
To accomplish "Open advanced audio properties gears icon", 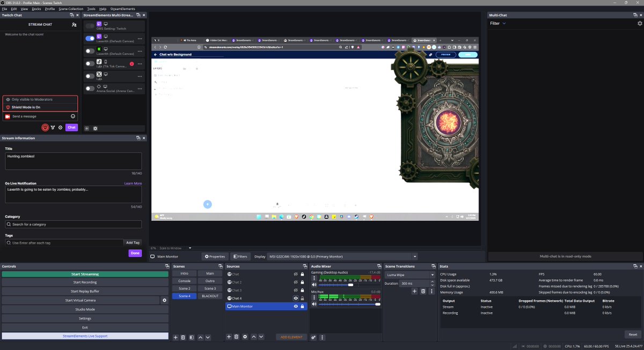I will point(313,337).
